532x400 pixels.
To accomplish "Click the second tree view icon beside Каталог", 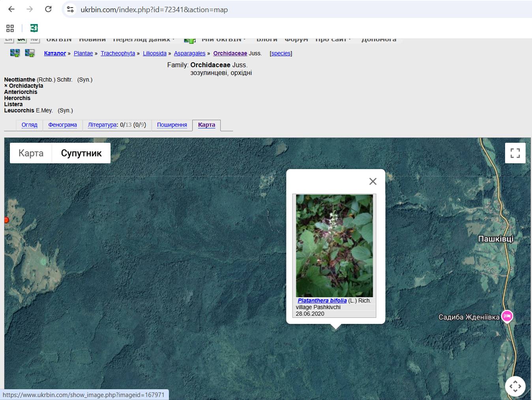I will click(30, 53).
